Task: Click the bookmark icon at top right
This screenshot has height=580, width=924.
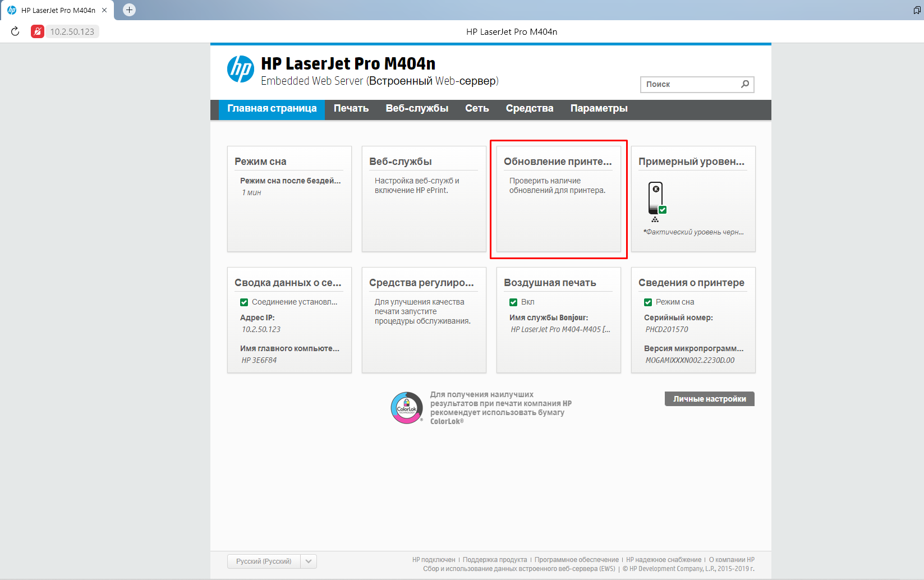Action: [917, 10]
